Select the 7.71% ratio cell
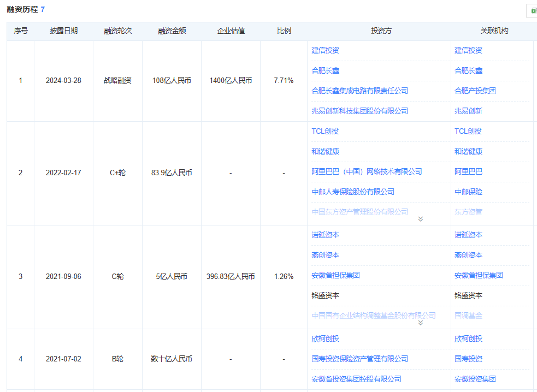537x392 pixels. tap(284, 80)
